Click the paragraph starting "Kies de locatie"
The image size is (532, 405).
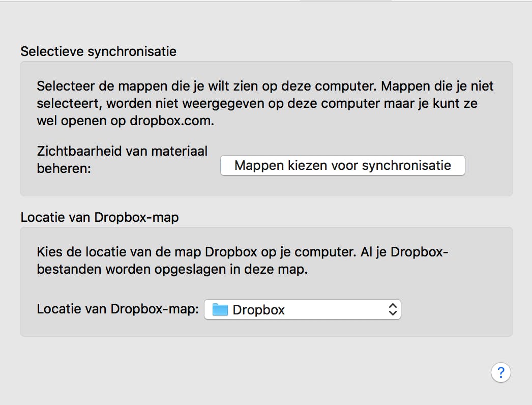pos(243,261)
